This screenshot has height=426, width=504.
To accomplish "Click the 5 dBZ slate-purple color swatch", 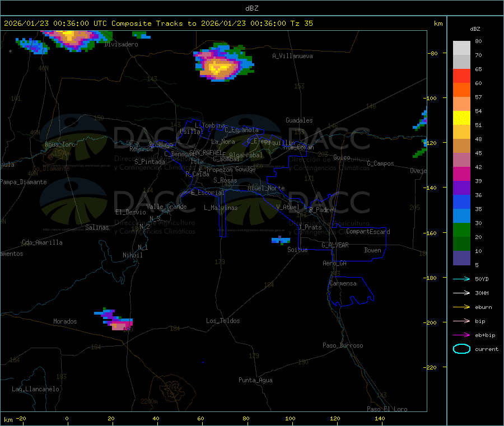I will pyautogui.click(x=461, y=258).
